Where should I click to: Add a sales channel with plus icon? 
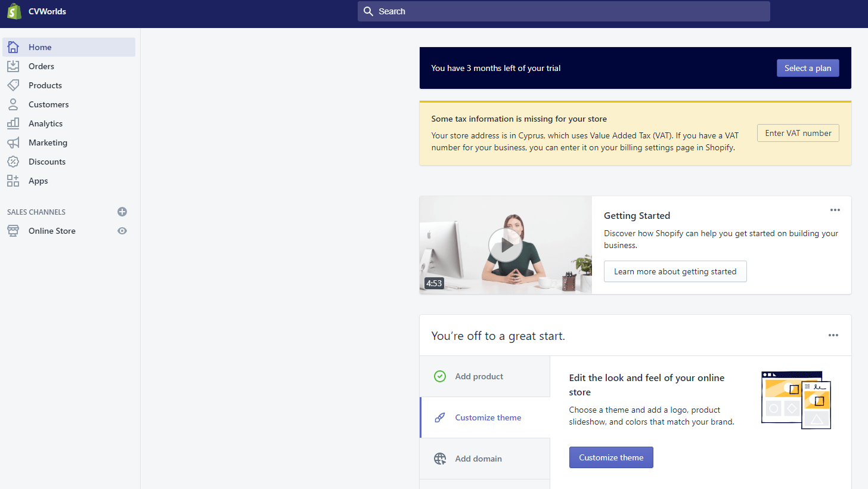pyautogui.click(x=122, y=212)
